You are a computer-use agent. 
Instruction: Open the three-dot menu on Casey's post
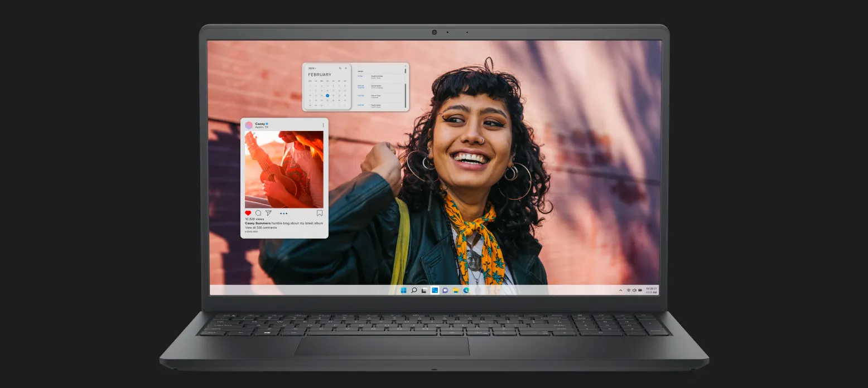324,124
